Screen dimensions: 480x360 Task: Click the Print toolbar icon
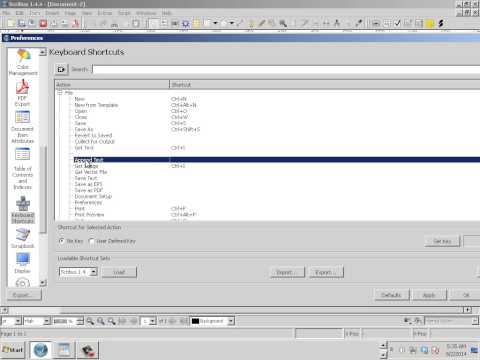click(54, 23)
